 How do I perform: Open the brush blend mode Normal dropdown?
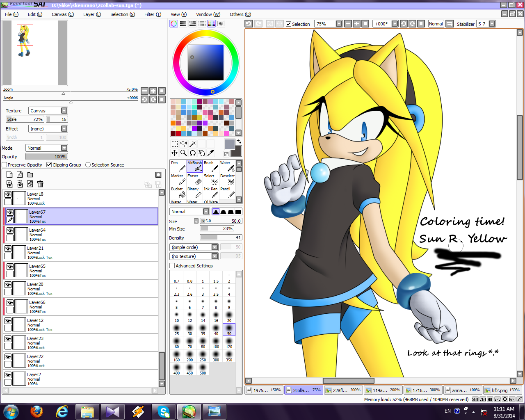[189, 212]
